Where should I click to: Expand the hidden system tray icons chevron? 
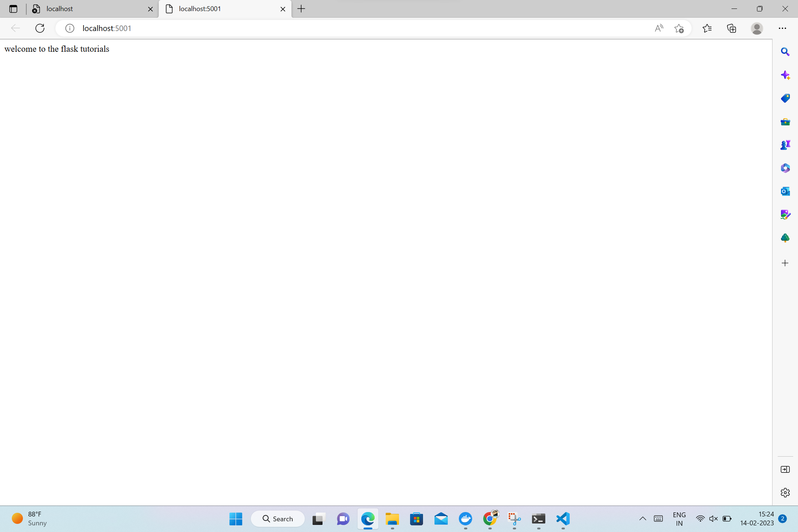click(x=642, y=519)
